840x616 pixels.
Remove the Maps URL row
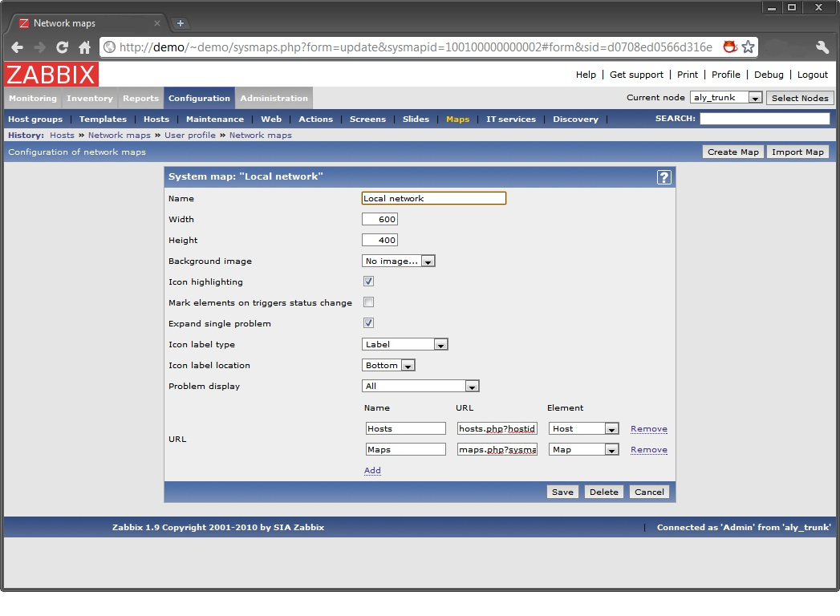649,449
